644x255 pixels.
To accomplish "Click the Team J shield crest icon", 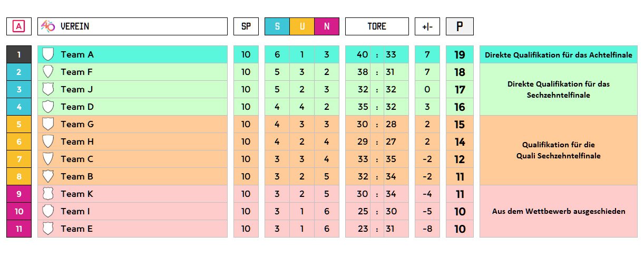I will (48, 89).
